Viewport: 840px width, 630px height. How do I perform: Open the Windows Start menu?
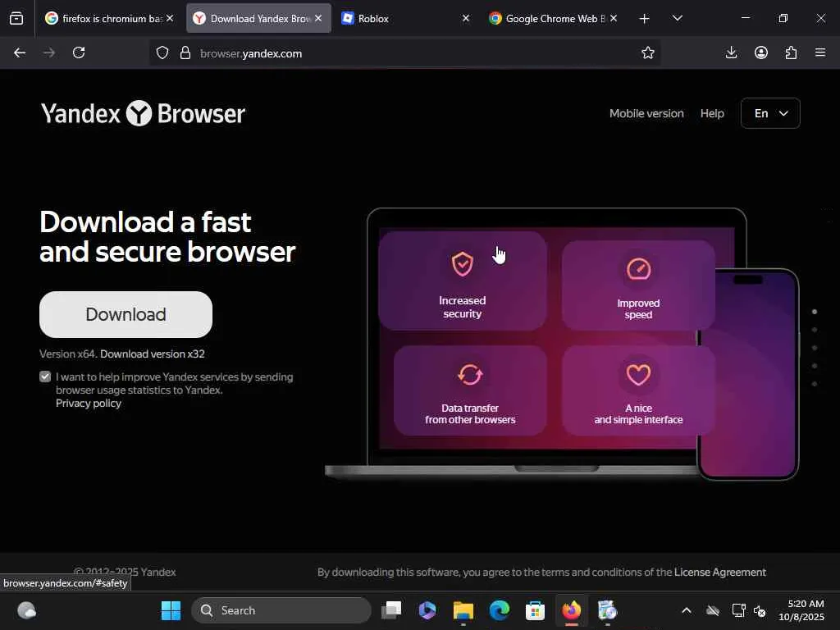pos(171,610)
